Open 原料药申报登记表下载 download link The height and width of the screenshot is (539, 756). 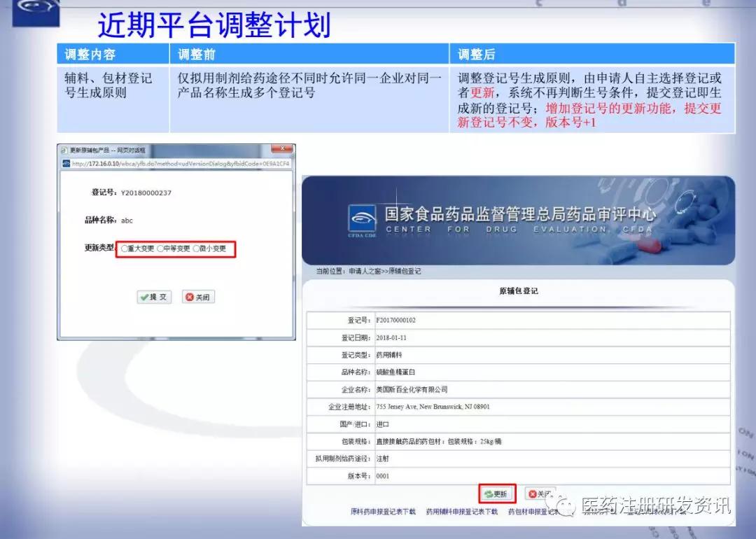(x=383, y=512)
